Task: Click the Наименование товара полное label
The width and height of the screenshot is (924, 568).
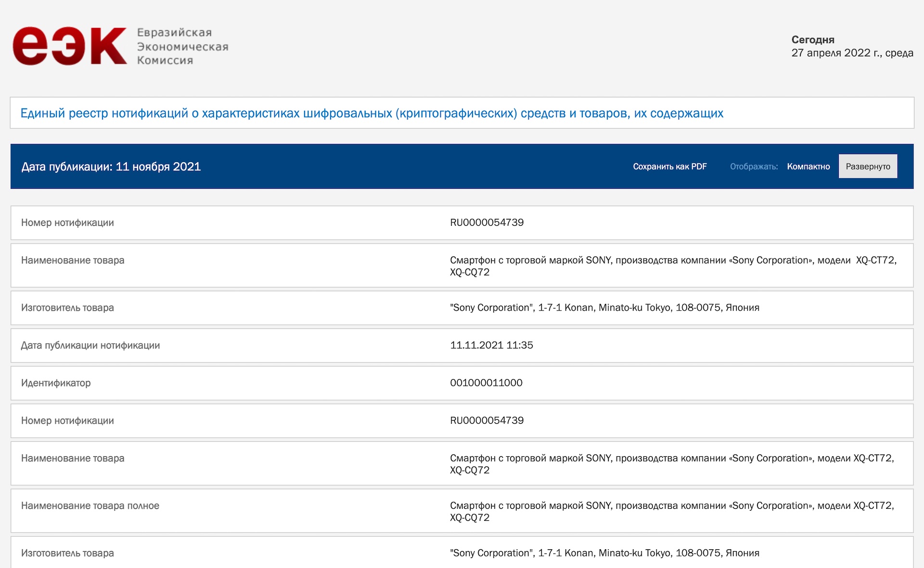Action: point(90,506)
